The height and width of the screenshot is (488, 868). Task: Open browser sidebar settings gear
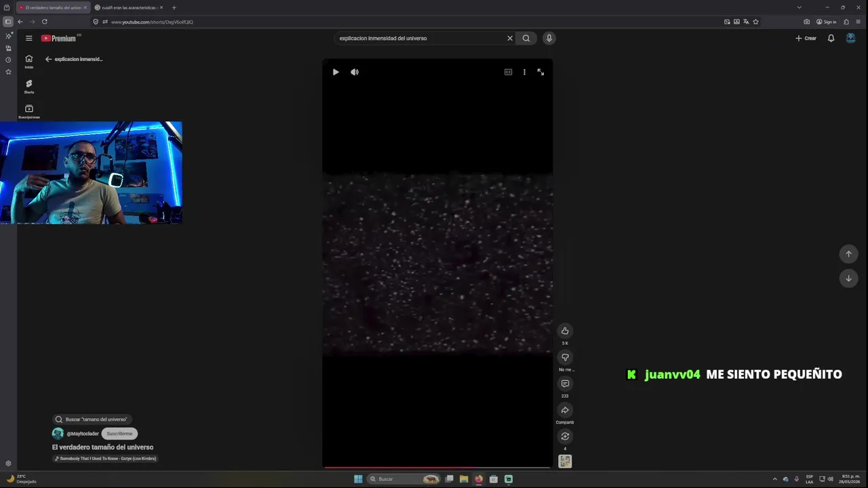pos(8,464)
